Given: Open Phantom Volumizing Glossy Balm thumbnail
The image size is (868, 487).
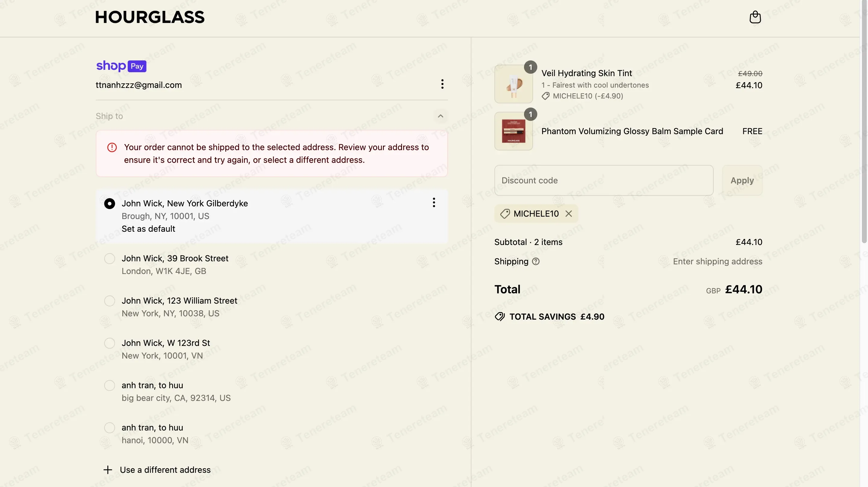Looking at the screenshot, I should click(513, 131).
